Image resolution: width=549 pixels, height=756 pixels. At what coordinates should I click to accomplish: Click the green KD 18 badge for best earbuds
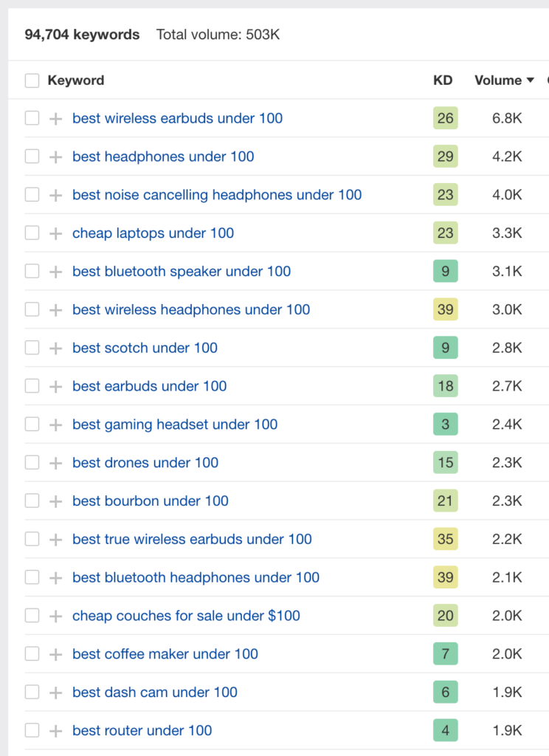pyautogui.click(x=446, y=386)
